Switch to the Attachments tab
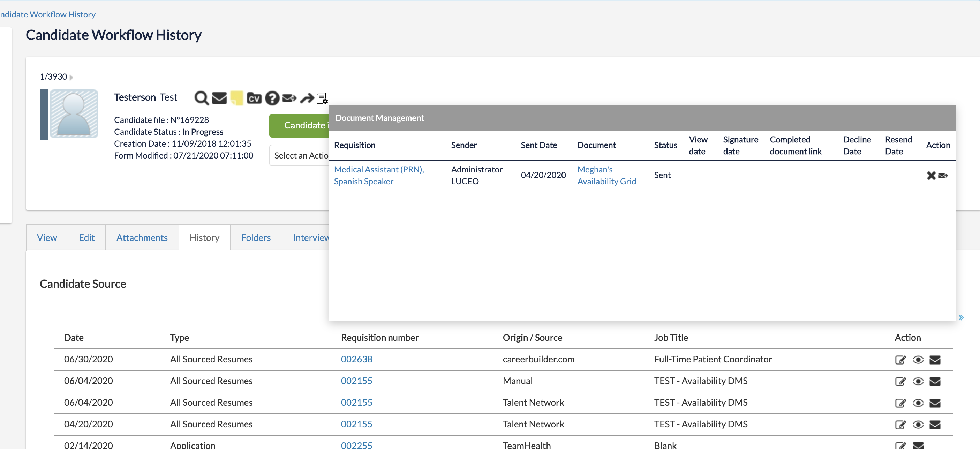980x449 pixels. [x=142, y=238]
